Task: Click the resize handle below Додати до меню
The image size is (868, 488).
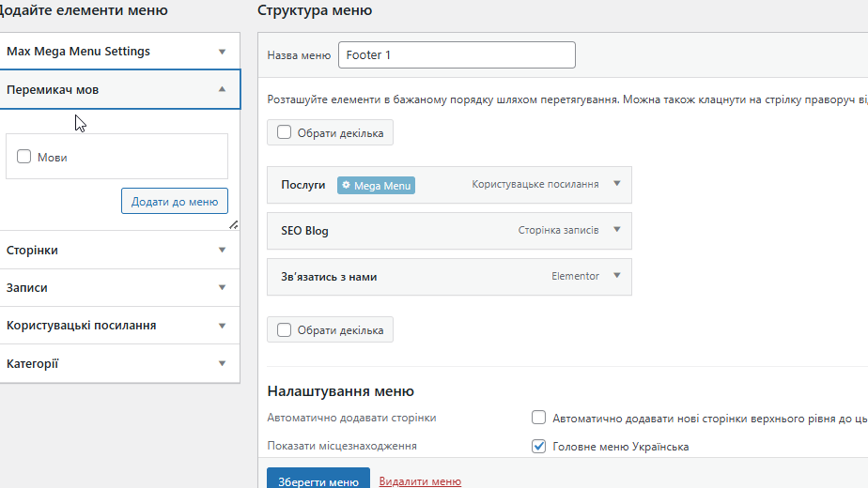Action: pos(234,224)
